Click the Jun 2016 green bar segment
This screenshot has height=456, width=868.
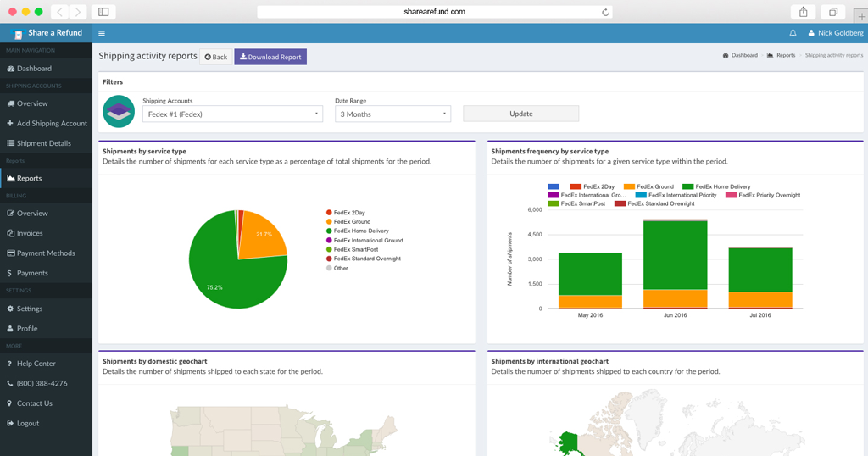point(676,254)
